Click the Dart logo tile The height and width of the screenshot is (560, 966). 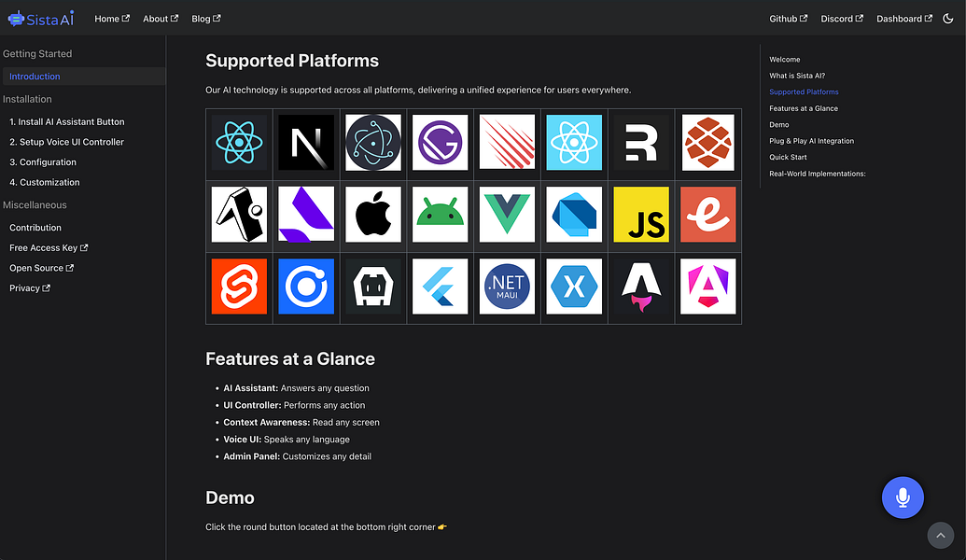[574, 215]
